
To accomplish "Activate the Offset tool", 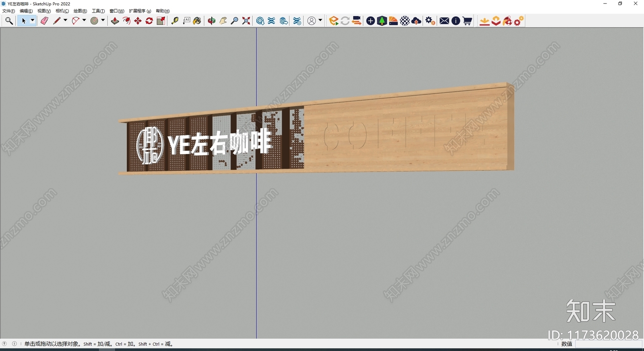I will click(127, 21).
